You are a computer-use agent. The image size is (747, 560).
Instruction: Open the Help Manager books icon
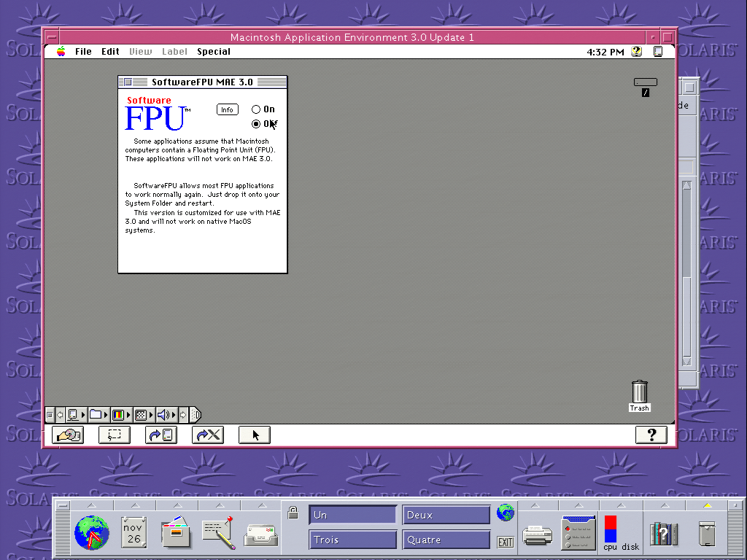click(x=664, y=534)
